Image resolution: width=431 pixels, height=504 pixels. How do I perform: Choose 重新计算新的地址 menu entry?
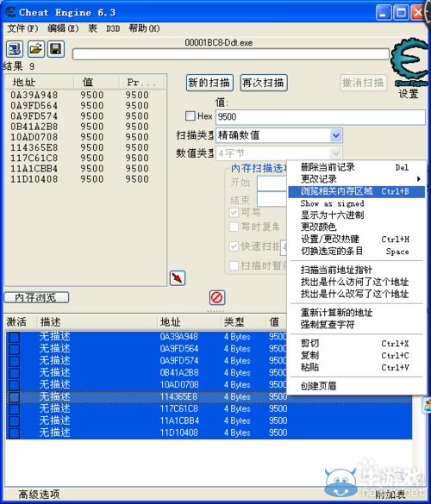click(356, 313)
